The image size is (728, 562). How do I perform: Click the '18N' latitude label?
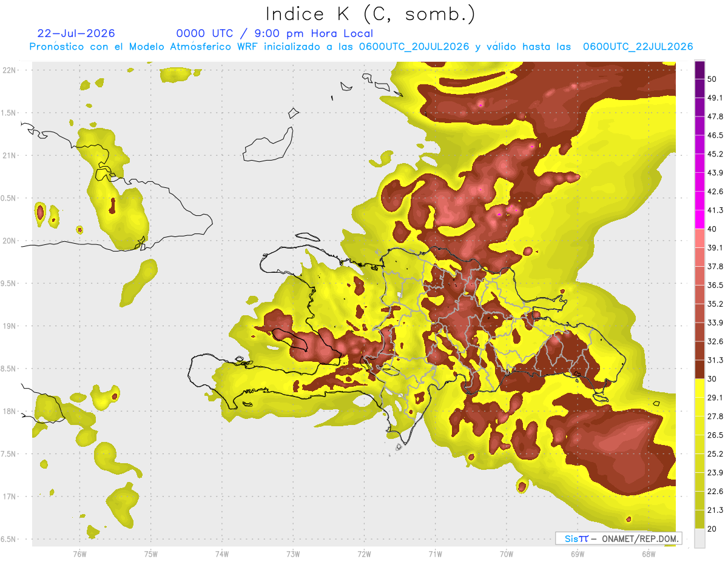[x=9, y=412]
